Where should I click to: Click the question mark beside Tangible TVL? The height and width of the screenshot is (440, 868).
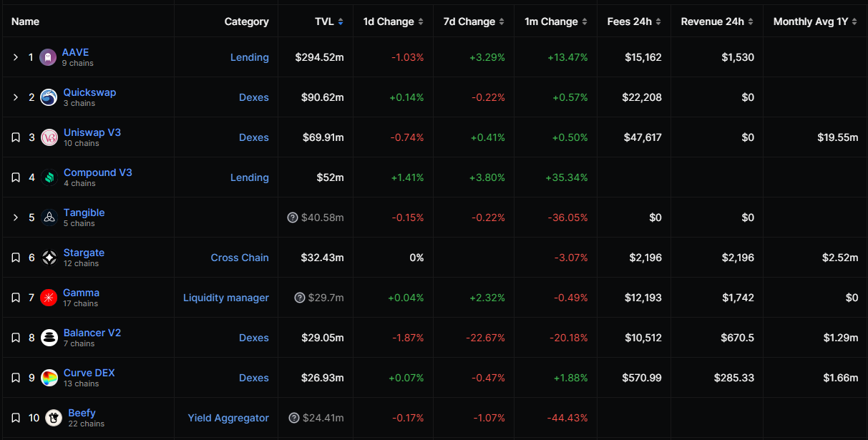click(292, 217)
